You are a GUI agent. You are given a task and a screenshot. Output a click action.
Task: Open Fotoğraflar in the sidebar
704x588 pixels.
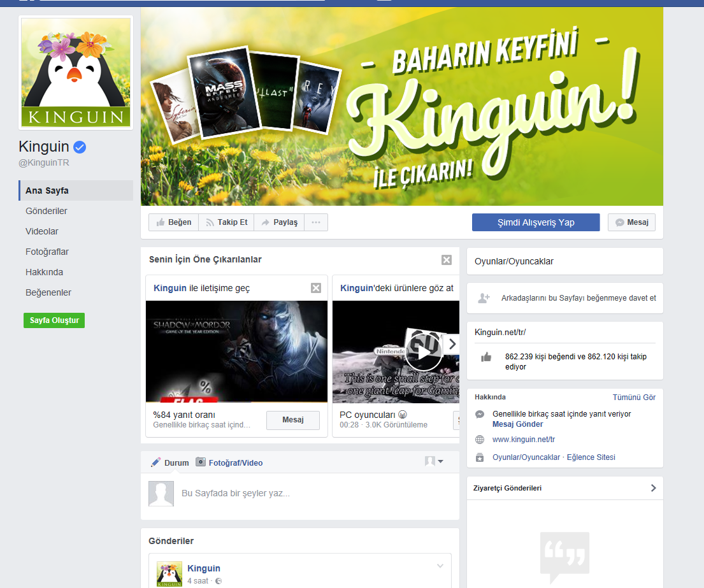click(47, 252)
